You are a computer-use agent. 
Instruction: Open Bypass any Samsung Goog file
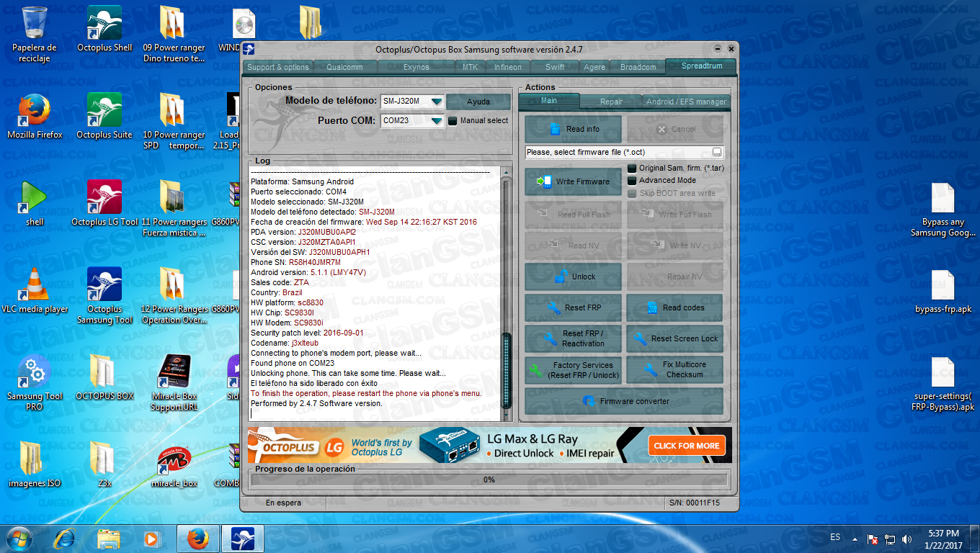tap(943, 209)
